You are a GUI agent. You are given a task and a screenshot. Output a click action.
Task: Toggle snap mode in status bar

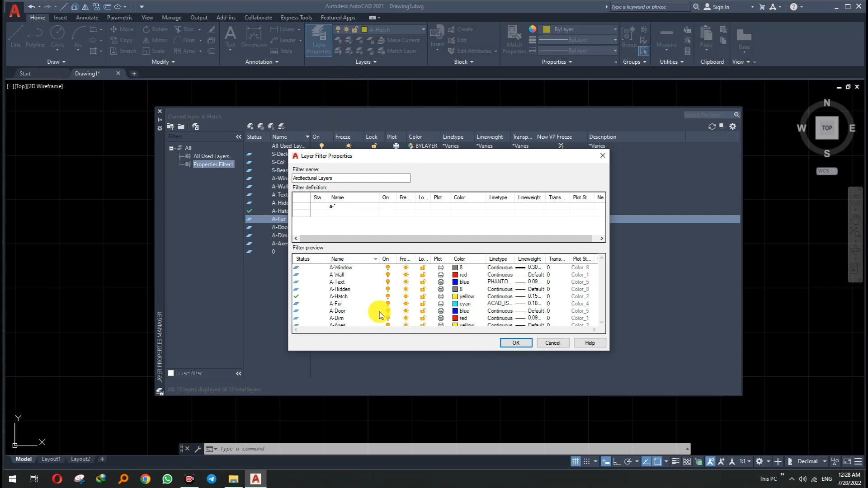[x=586, y=461]
